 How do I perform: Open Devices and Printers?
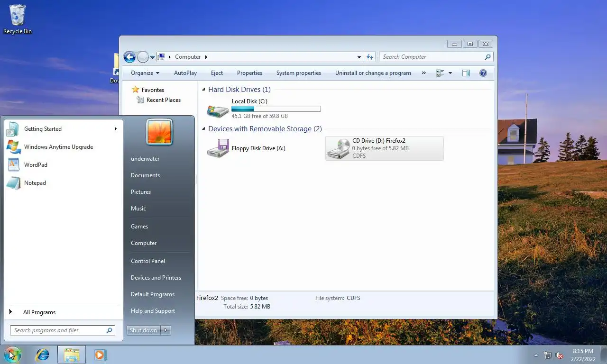[x=156, y=278]
